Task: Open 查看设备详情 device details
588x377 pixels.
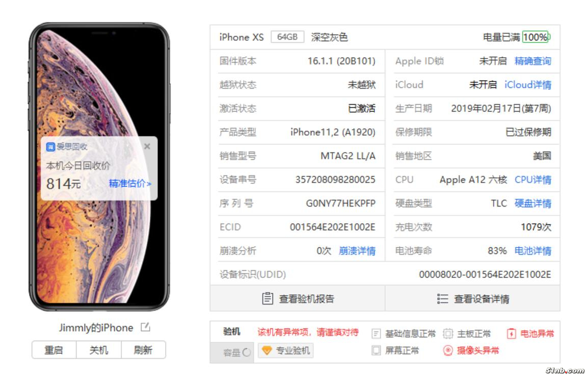Action: pyautogui.click(x=472, y=298)
